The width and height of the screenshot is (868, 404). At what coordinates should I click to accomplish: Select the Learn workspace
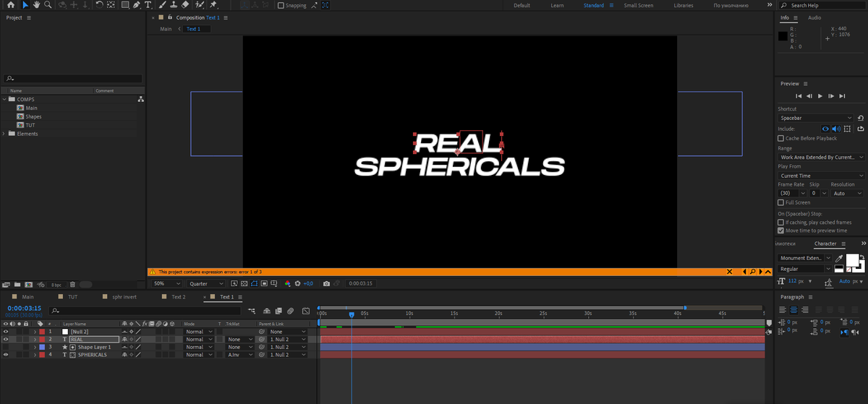click(x=557, y=5)
